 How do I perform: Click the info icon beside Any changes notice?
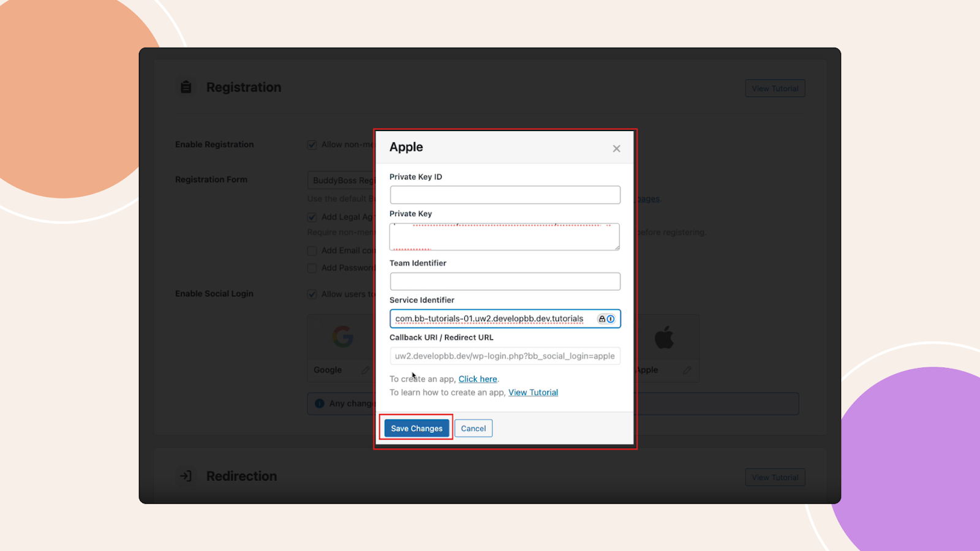click(319, 403)
